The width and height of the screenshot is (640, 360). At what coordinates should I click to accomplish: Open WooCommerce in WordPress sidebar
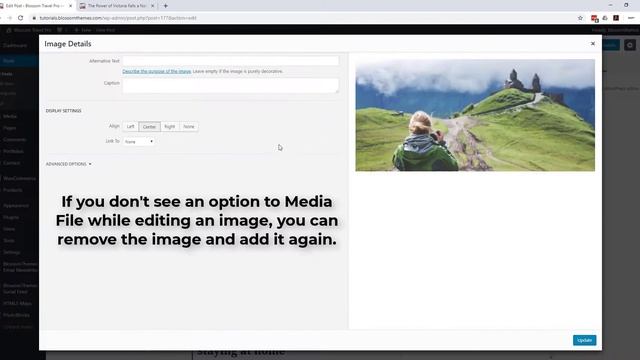pyautogui.click(x=19, y=178)
